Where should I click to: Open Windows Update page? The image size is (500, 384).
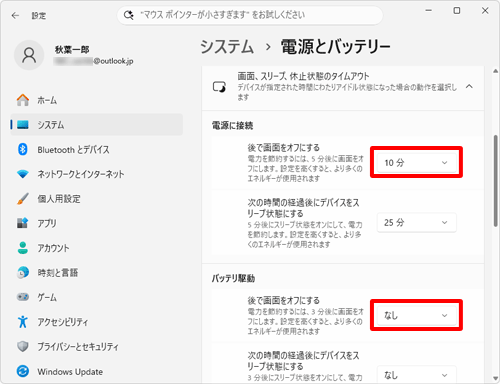97,371
